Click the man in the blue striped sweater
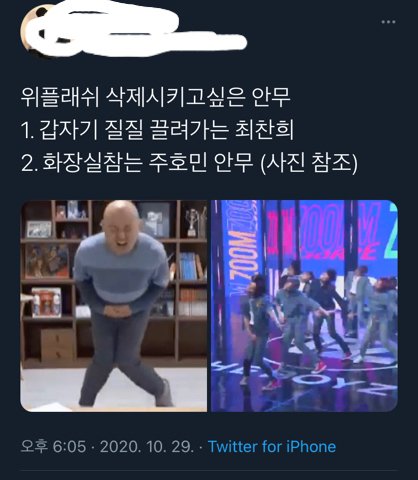Viewport: 418px width, 480px height. [x=122, y=303]
